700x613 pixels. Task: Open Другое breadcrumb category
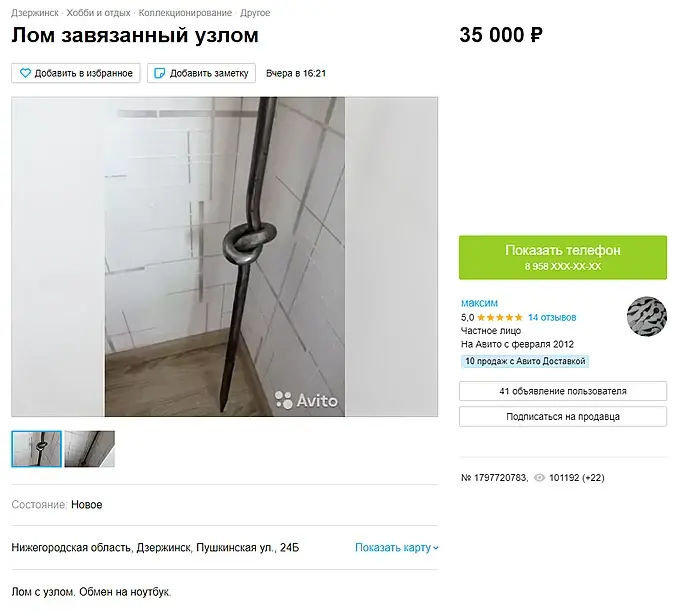pos(255,13)
